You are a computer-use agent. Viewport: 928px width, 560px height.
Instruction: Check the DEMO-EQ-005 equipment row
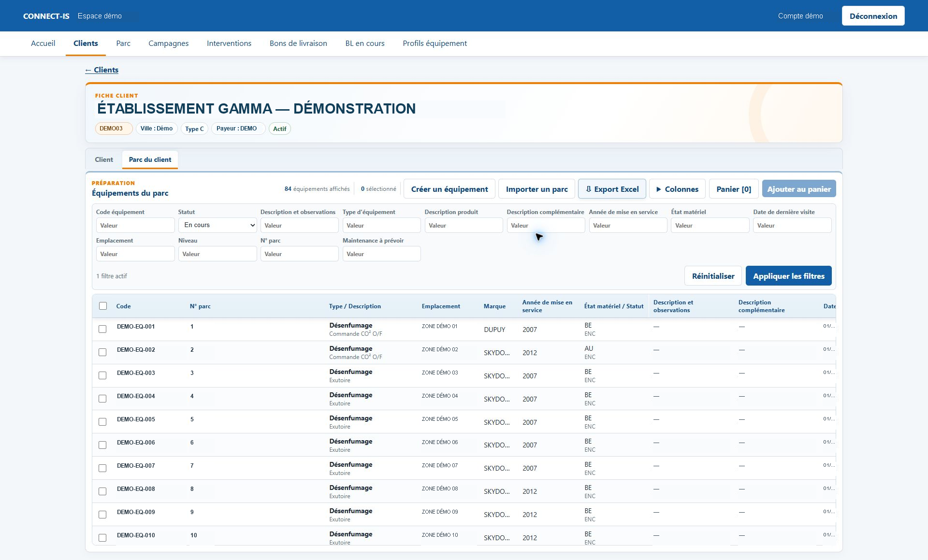pos(102,422)
